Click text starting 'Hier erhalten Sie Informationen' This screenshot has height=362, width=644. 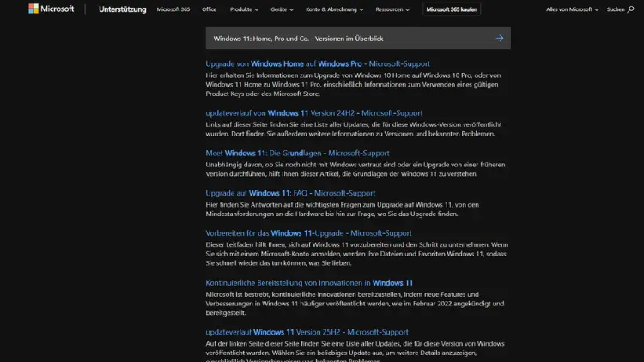(353, 85)
